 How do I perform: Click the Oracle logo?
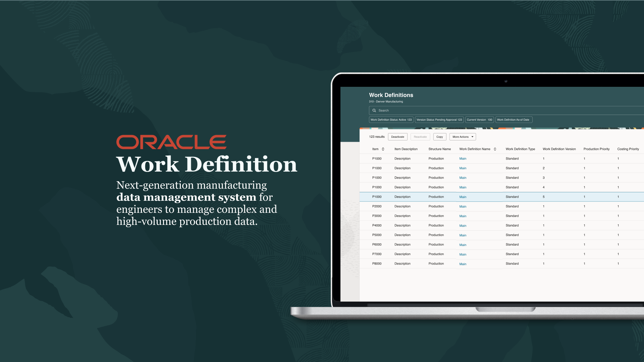tap(171, 142)
